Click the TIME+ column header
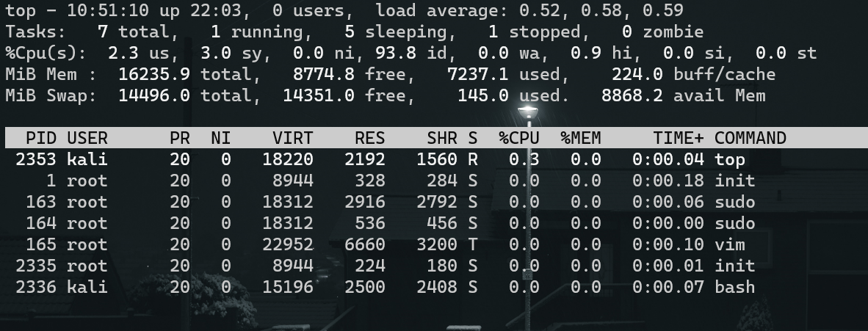Image resolution: width=868 pixels, height=331 pixels. [679, 138]
